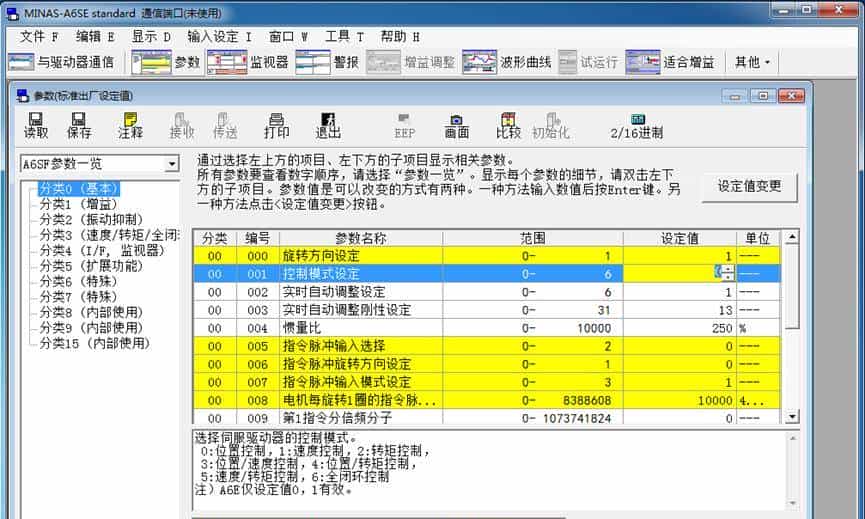This screenshot has width=865, height=519.
Task: Select the 旋转方向设定 parameter row
Action: tap(487, 256)
